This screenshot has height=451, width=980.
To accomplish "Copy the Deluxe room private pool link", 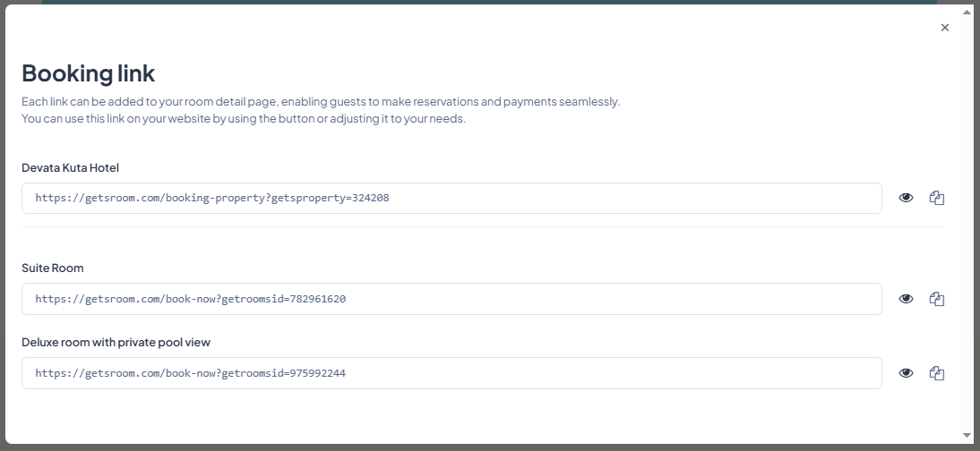I will [x=937, y=373].
